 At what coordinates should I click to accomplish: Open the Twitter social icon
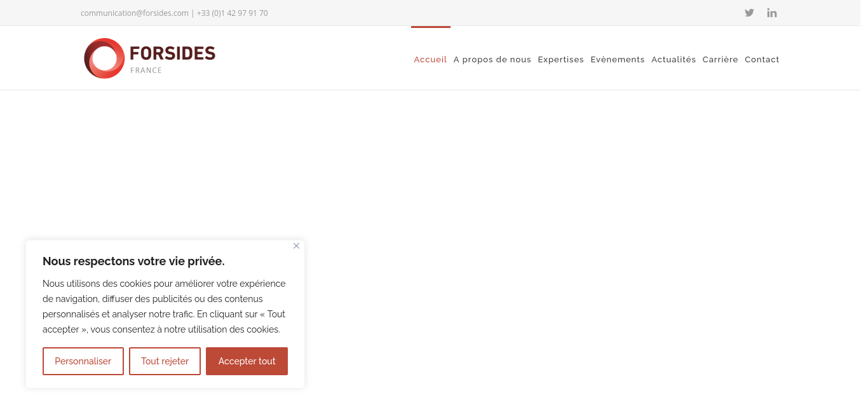point(749,13)
